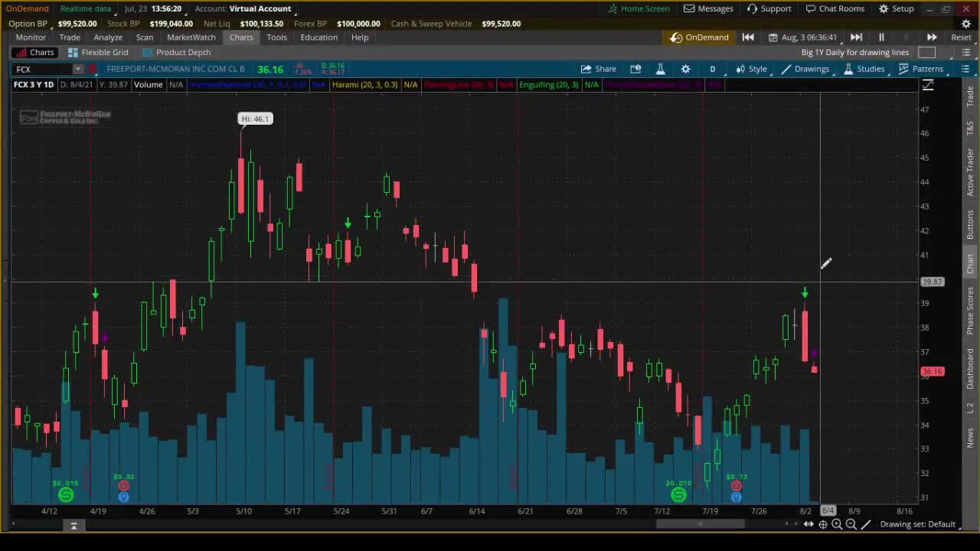Click the pan chart left-right arrows icon
Viewport: 980px width, 551px height.
[x=808, y=524]
